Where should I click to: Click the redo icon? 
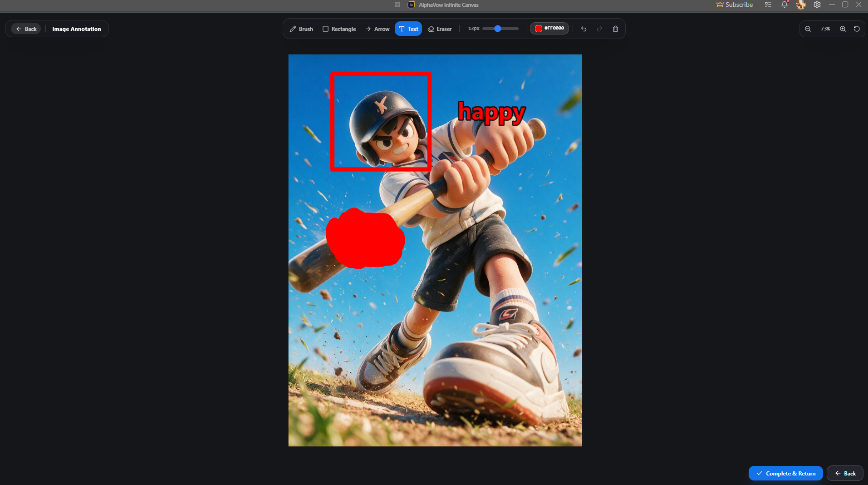[x=599, y=29]
